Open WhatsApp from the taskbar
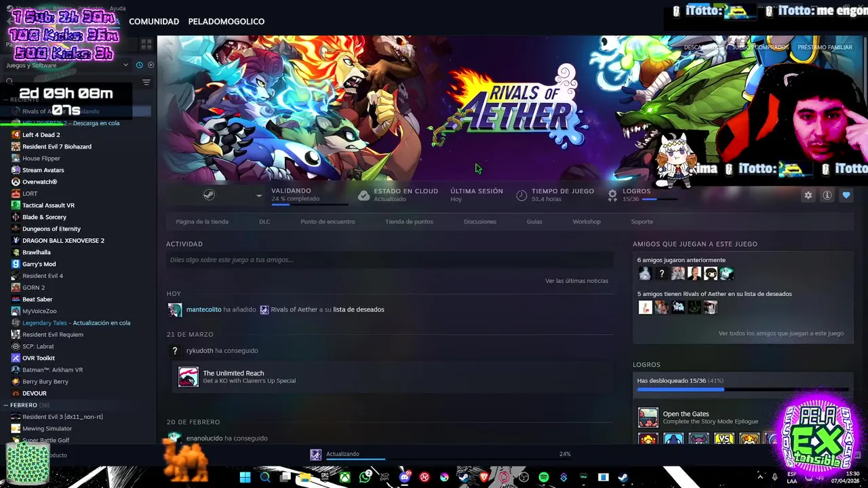Screen dimensions: 868x488 click(x=366, y=477)
